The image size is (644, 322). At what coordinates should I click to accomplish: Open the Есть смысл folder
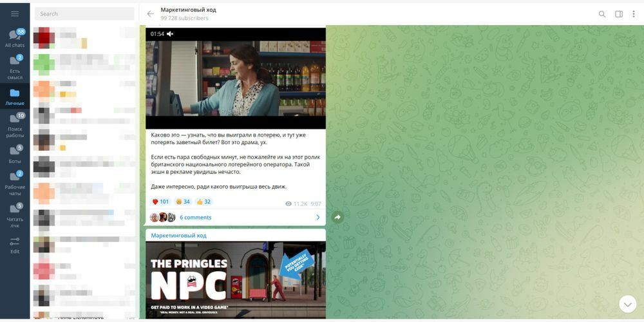tap(15, 67)
